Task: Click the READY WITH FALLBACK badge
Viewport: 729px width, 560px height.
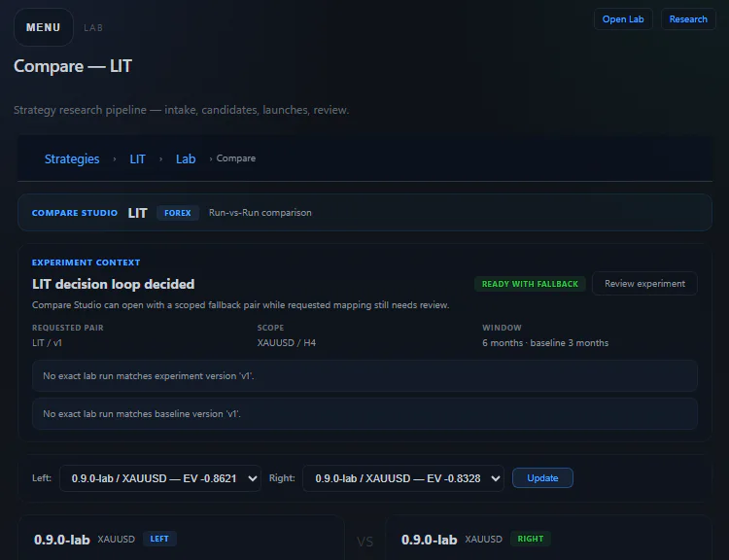Action: coord(530,284)
